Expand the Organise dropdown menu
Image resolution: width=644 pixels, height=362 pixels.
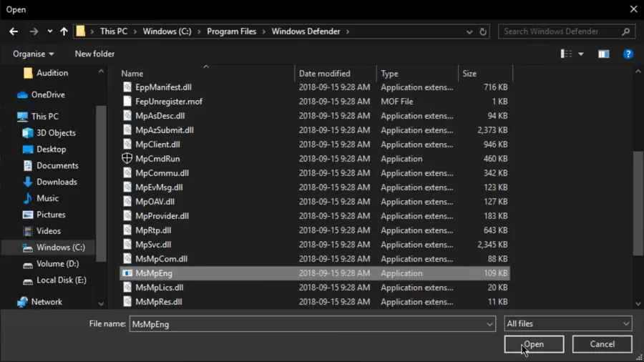[33, 54]
